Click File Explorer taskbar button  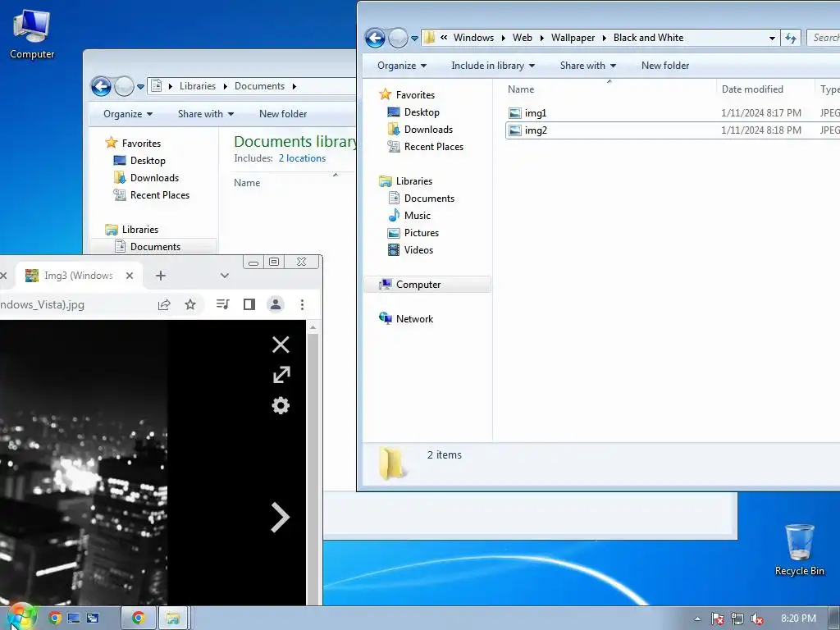pos(172,619)
